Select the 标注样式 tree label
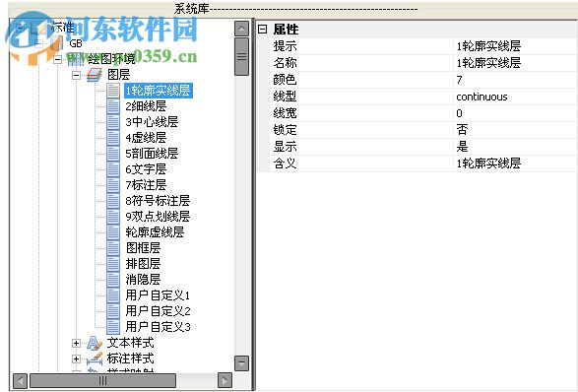 131,359
